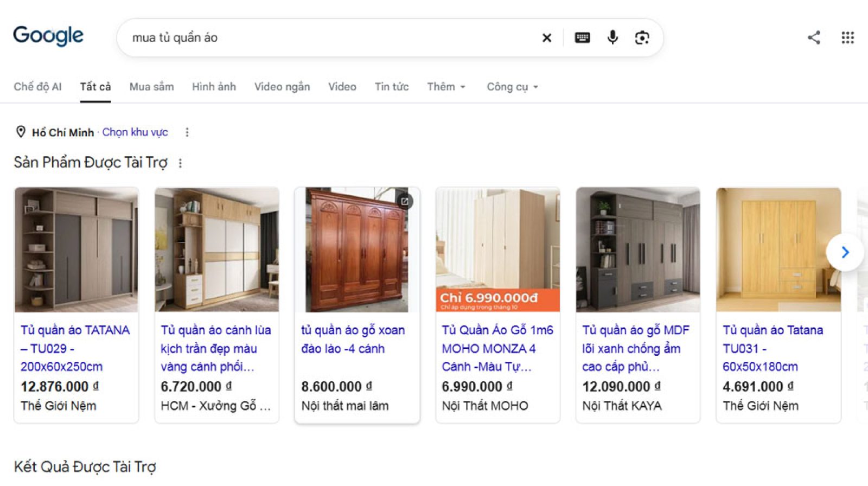Open Tủ quần áo TATANA TU029 link

click(75, 348)
